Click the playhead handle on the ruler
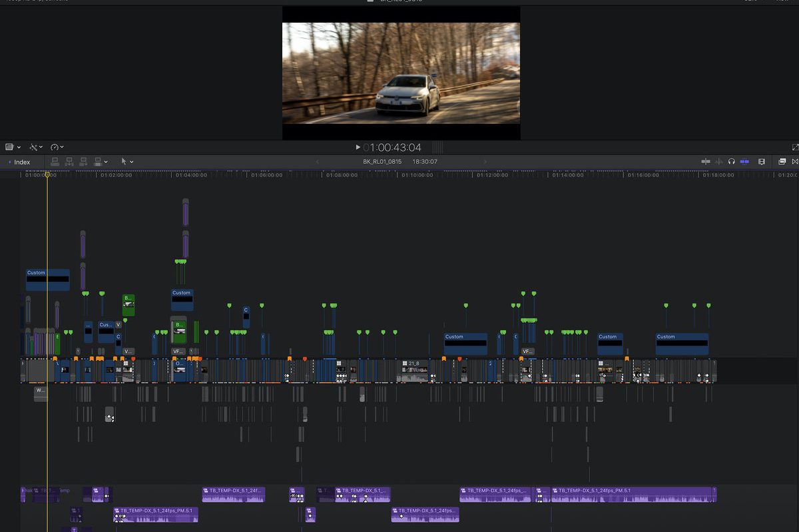 [x=47, y=174]
